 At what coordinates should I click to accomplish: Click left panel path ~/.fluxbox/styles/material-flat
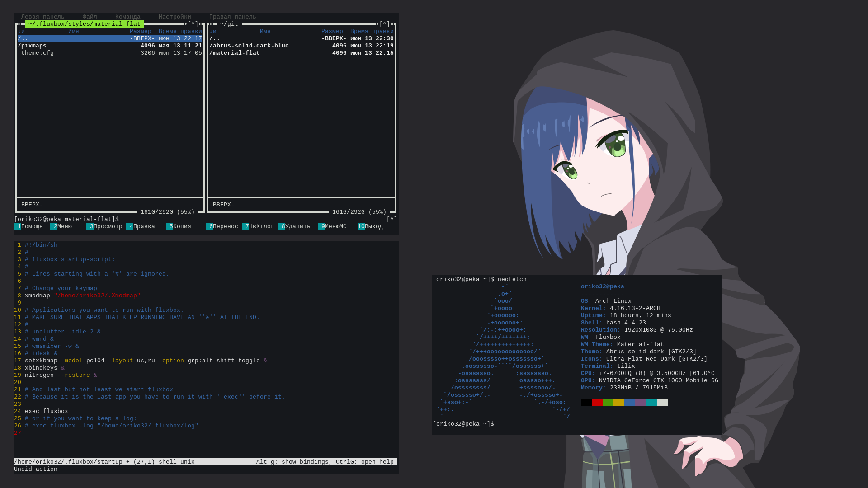coord(85,24)
